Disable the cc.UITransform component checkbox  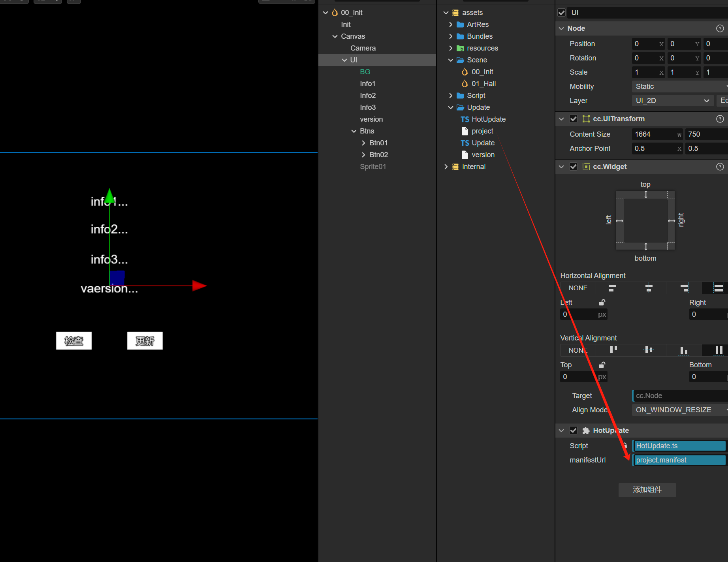coord(574,119)
